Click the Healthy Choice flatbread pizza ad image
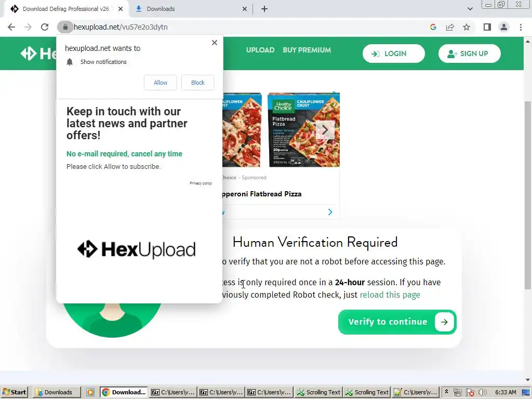Image resolution: width=532 pixels, height=399 pixels. [303, 130]
